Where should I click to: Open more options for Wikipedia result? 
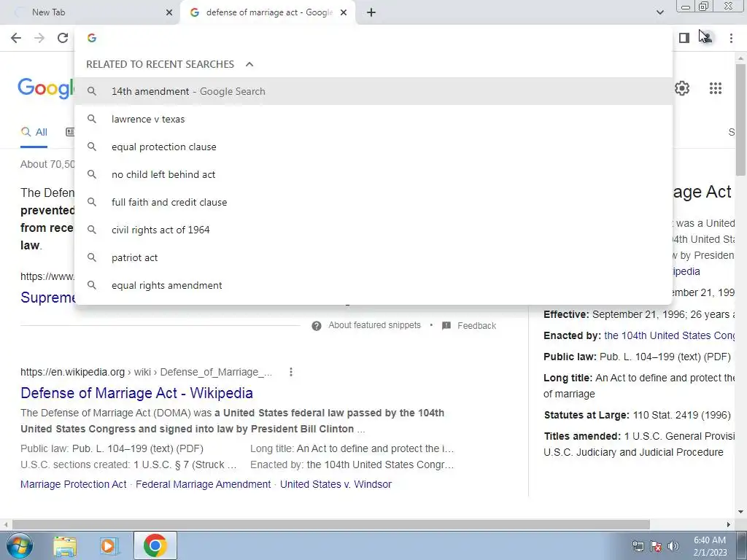291,372
